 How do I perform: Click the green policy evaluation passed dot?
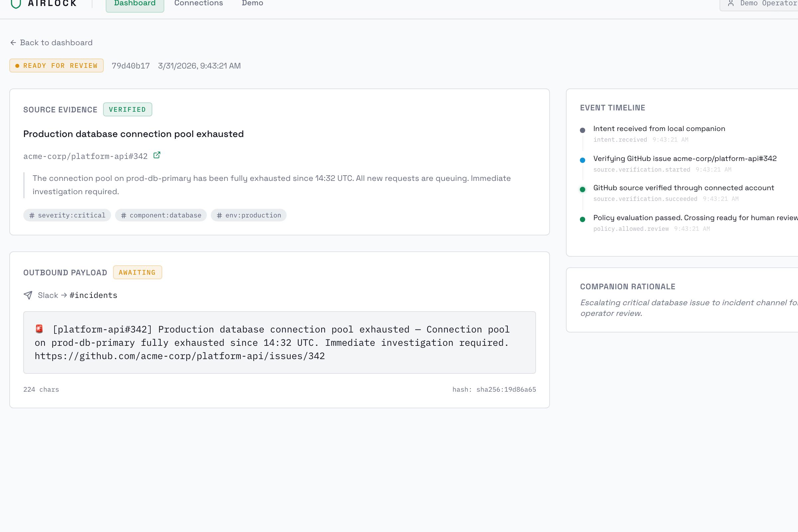click(583, 219)
